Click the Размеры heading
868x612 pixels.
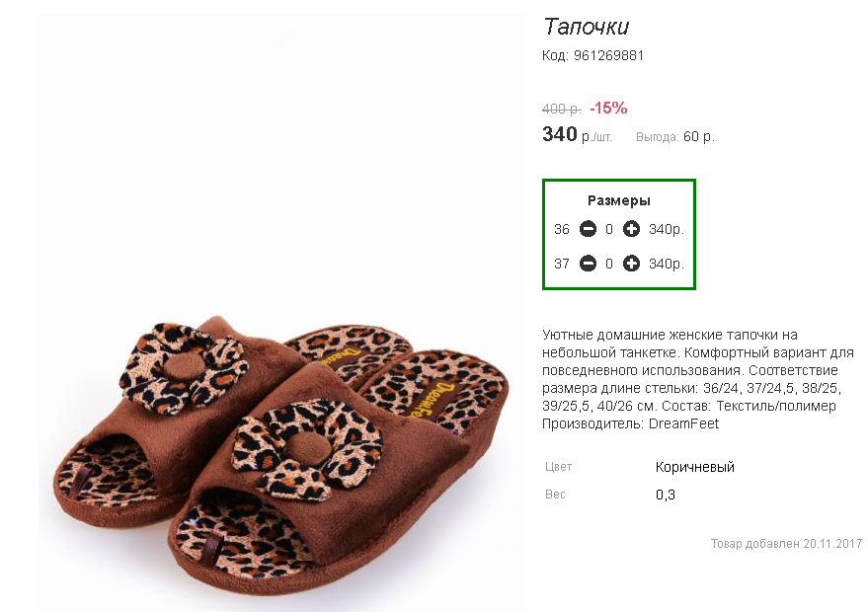click(619, 200)
